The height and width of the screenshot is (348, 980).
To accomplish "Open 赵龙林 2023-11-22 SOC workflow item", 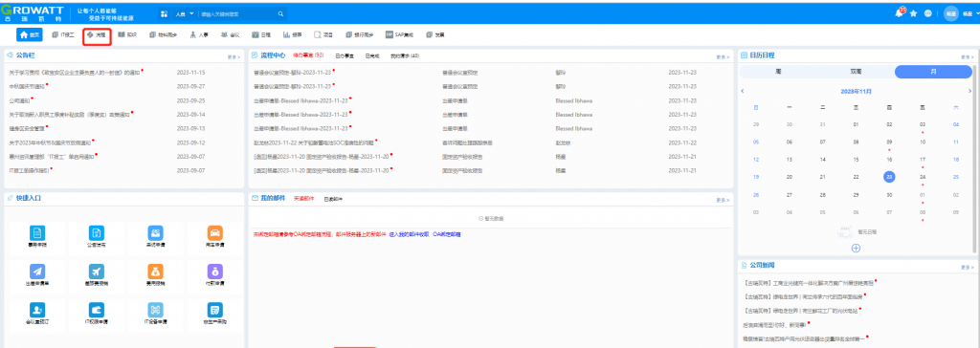I will [314, 142].
